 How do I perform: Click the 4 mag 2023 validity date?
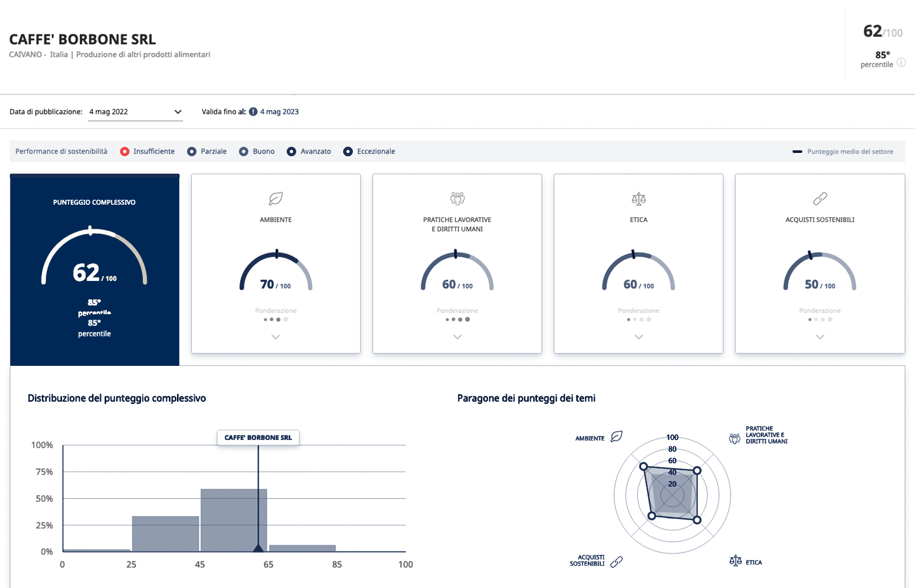pos(279,112)
